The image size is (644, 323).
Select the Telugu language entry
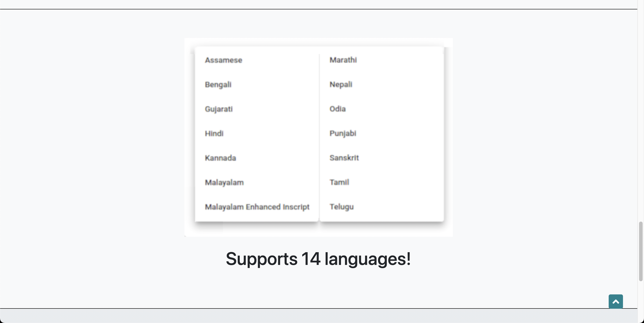pos(341,207)
